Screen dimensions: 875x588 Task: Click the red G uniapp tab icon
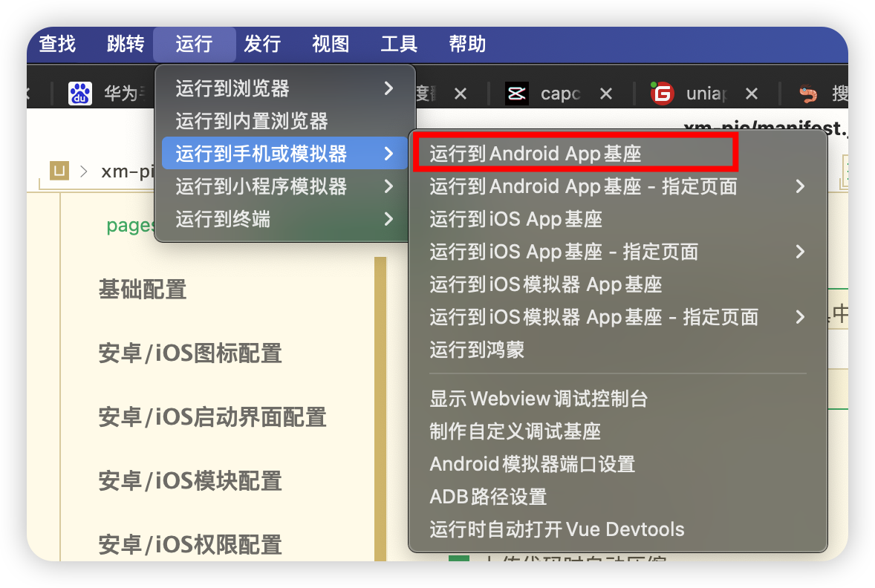point(662,93)
